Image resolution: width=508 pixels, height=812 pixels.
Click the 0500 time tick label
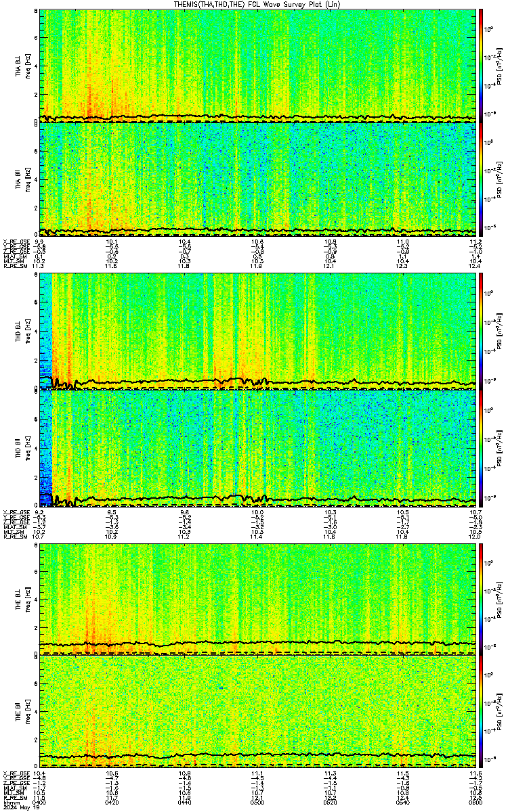(x=257, y=802)
